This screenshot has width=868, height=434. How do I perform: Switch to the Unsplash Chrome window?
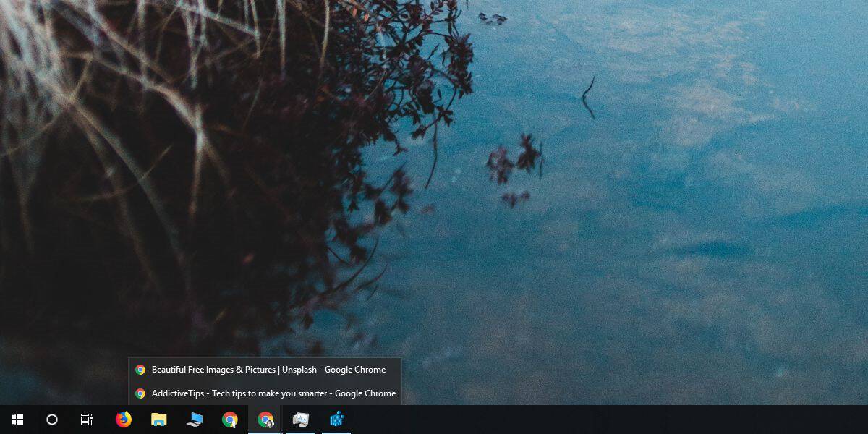[x=265, y=370]
